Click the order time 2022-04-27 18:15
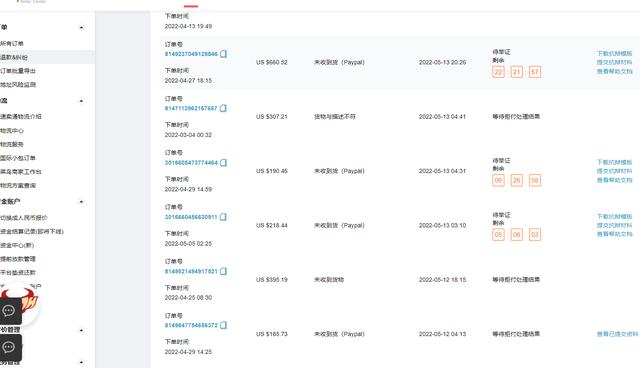 (x=188, y=81)
